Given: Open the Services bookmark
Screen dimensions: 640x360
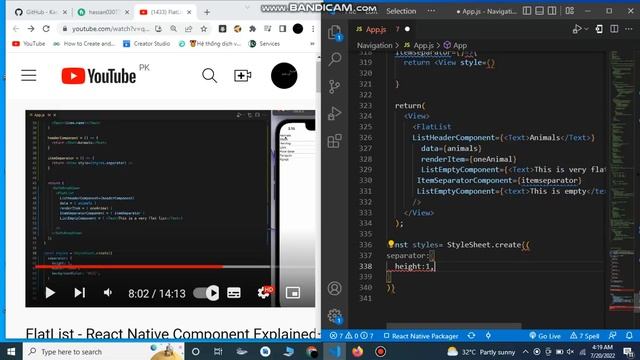Looking at the screenshot, I should point(264,43).
